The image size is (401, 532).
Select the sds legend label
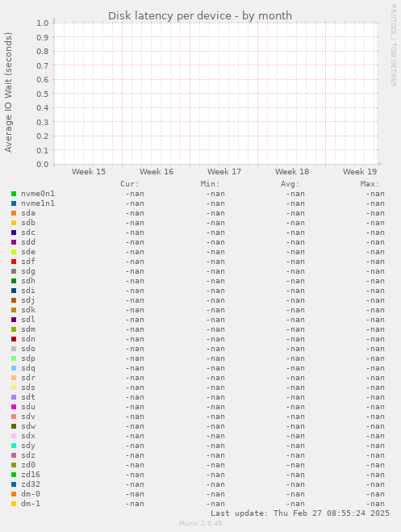click(28, 387)
